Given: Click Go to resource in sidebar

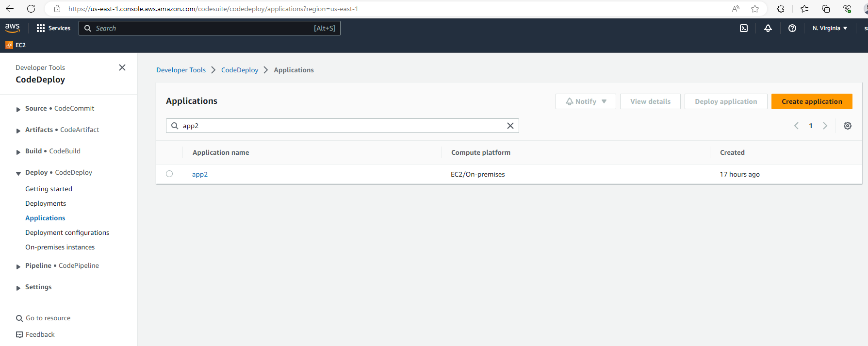Looking at the screenshot, I should (48, 318).
